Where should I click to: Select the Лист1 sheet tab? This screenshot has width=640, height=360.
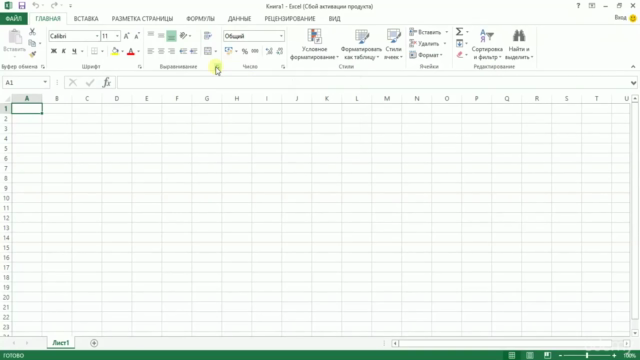coord(61,343)
